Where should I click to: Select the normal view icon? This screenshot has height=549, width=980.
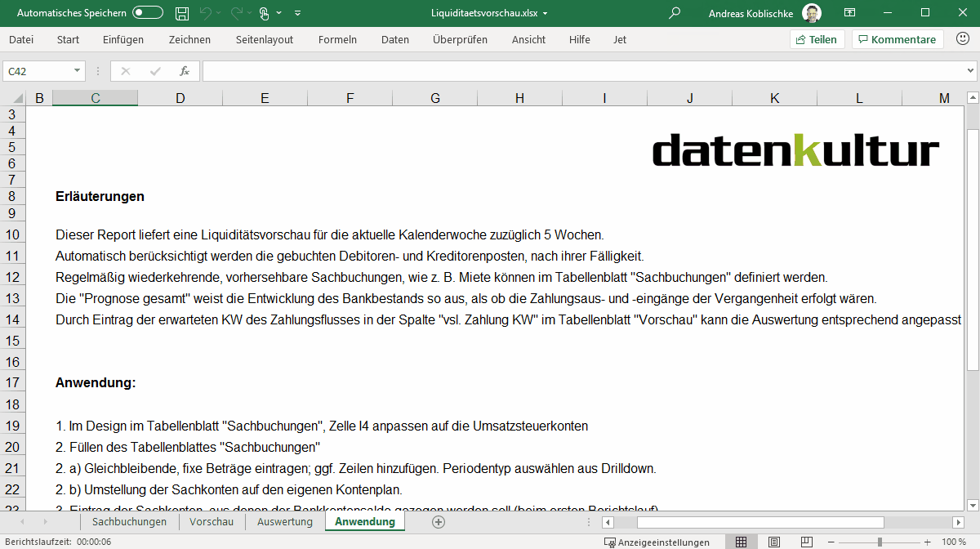pyautogui.click(x=742, y=542)
